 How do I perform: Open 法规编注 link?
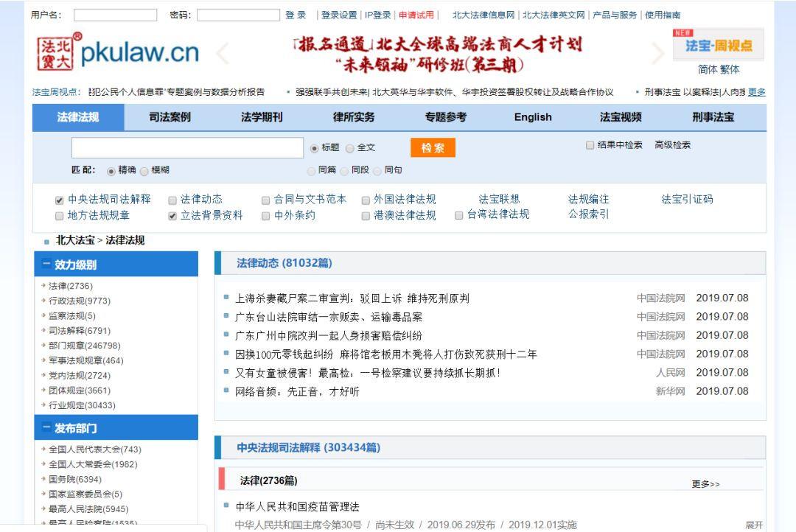pos(588,199)
